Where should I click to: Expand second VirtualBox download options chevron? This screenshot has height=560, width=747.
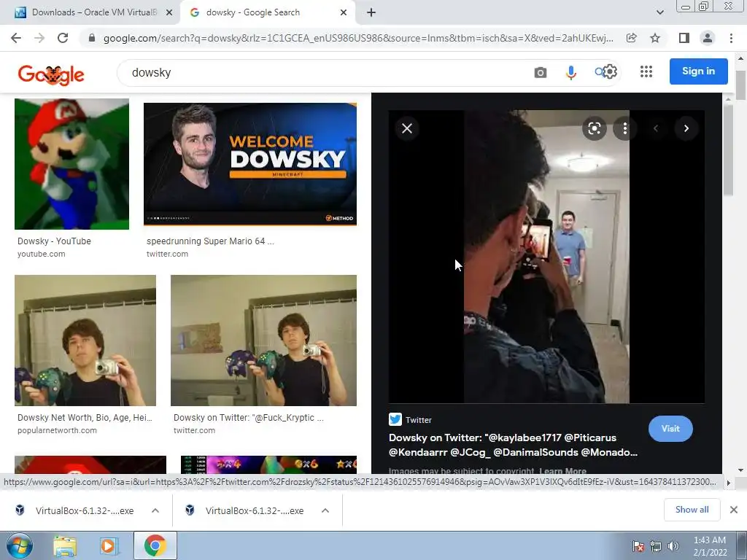point(325,510)
